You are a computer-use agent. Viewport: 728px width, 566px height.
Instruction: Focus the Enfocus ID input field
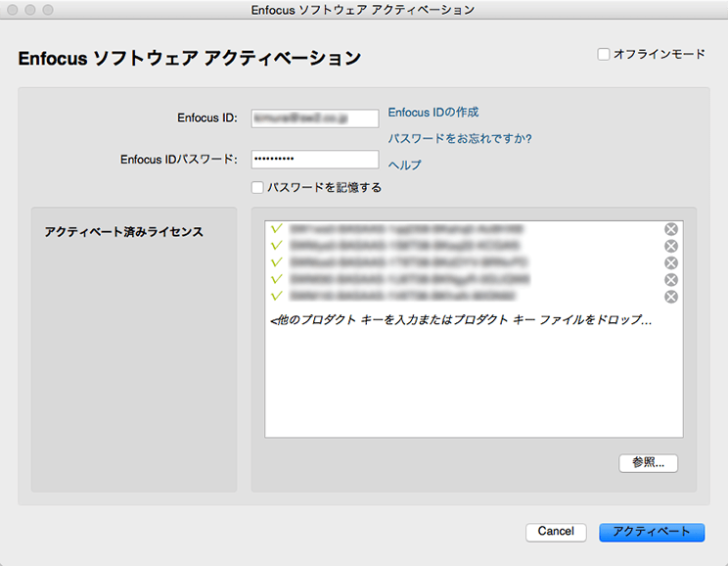coord(315,118)
